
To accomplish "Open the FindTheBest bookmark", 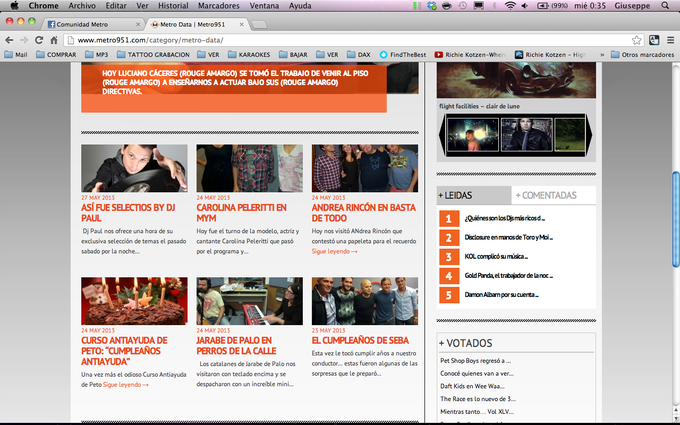I will coord(403,55).
